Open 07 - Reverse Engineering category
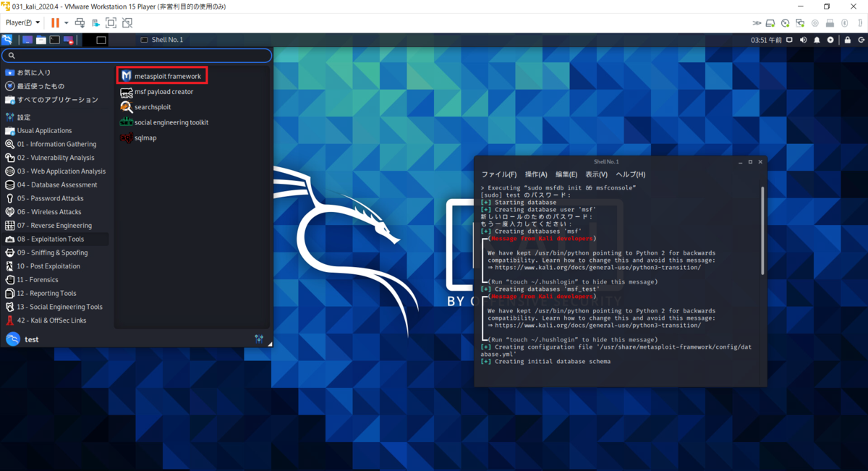The image size is (868, 471). [56, 226]
